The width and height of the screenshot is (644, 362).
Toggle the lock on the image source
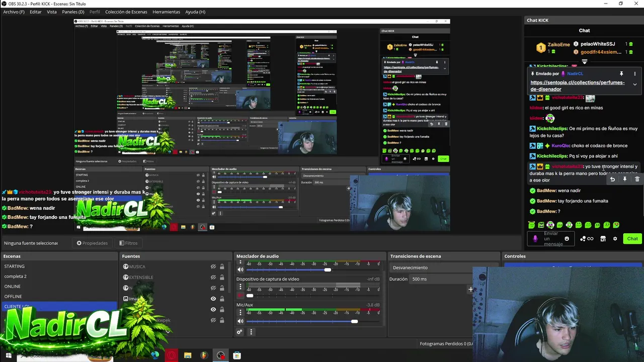(222, 299)
